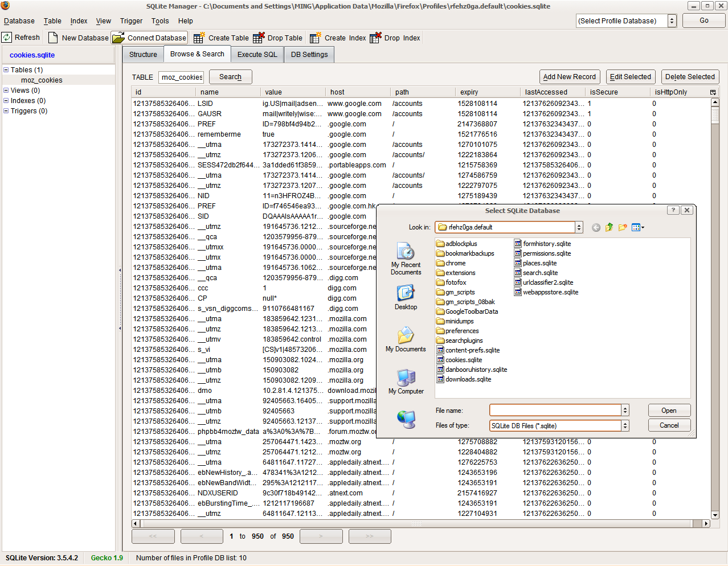Click the Create Index icon
728x566 pixels.
click(315, 38)
